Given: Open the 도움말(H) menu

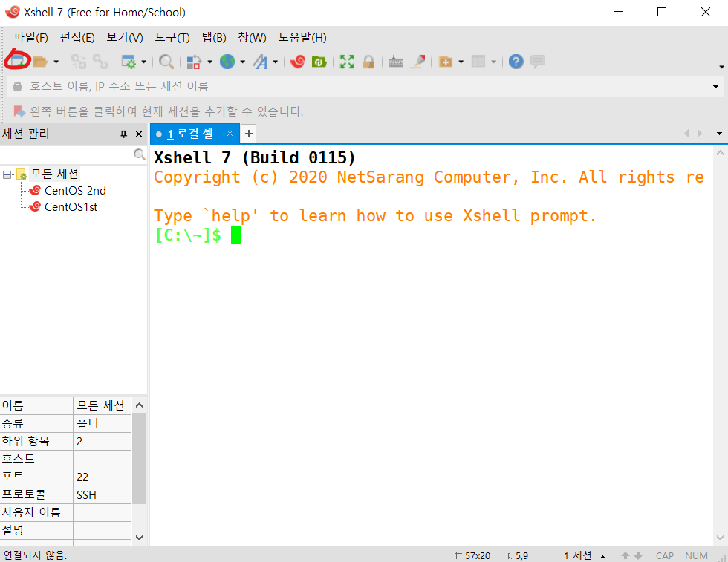Looking at the screenshot, I should (x=302, y=38).
